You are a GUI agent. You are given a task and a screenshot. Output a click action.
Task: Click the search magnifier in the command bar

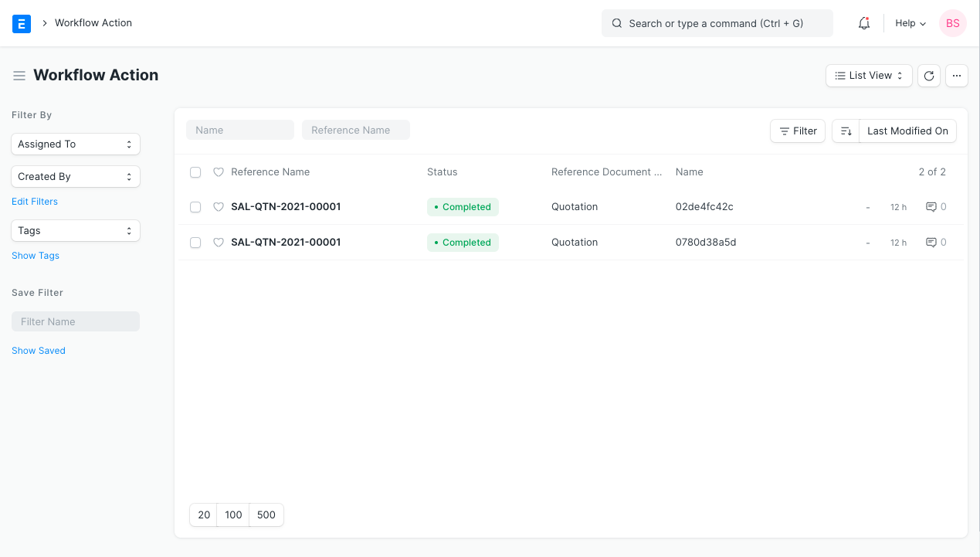pos(616,23)
